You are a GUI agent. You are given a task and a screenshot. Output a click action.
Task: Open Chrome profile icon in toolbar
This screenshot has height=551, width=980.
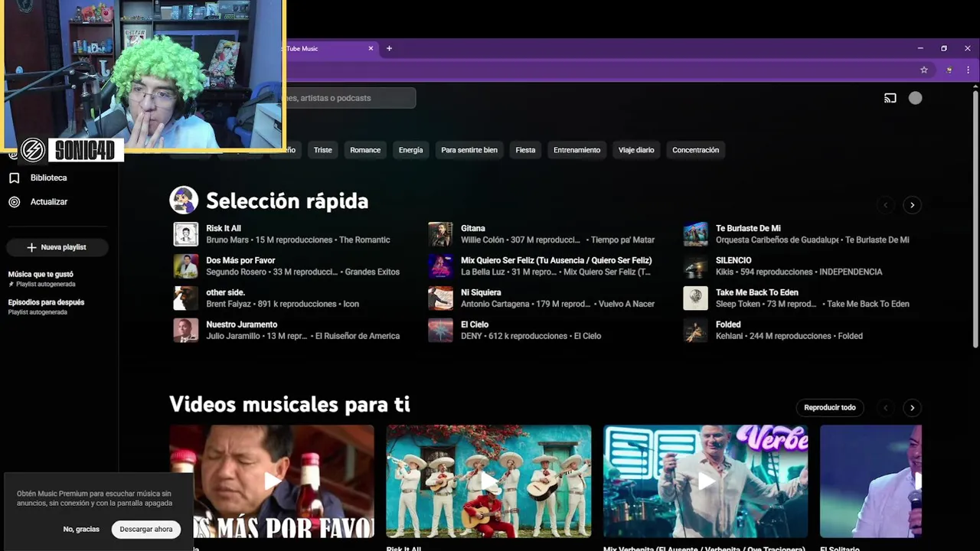[949, 70]
